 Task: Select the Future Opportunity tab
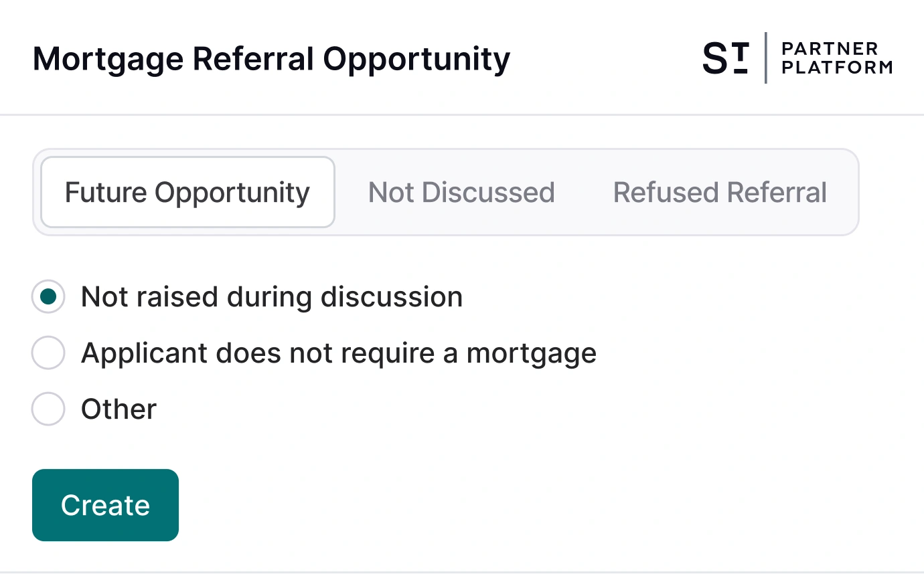point(187,192)
